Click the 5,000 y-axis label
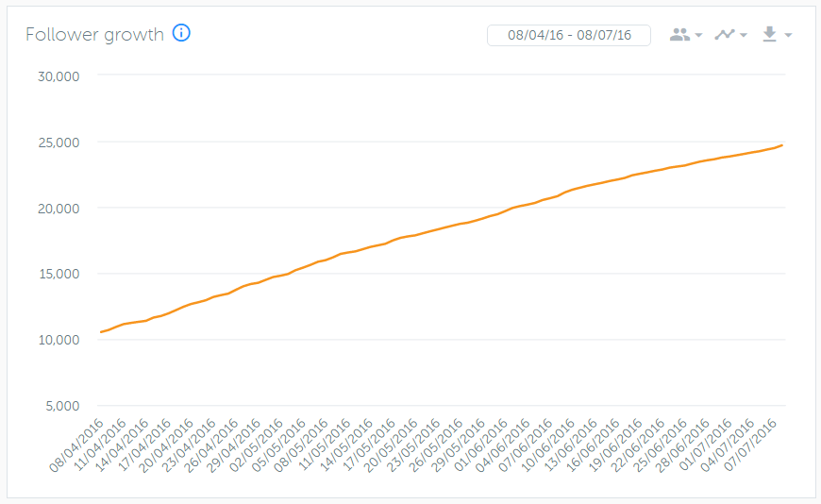 click(x=62, y=406)
